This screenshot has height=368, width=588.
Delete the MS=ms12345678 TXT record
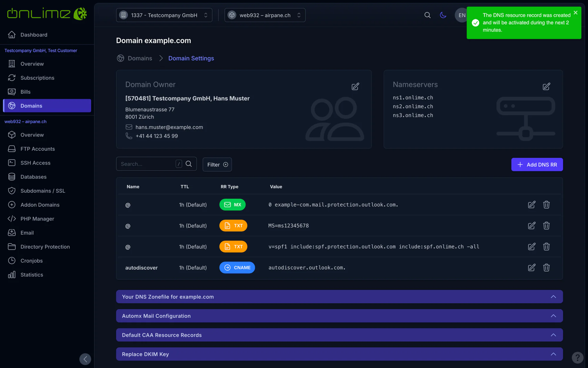pos(546,226)
